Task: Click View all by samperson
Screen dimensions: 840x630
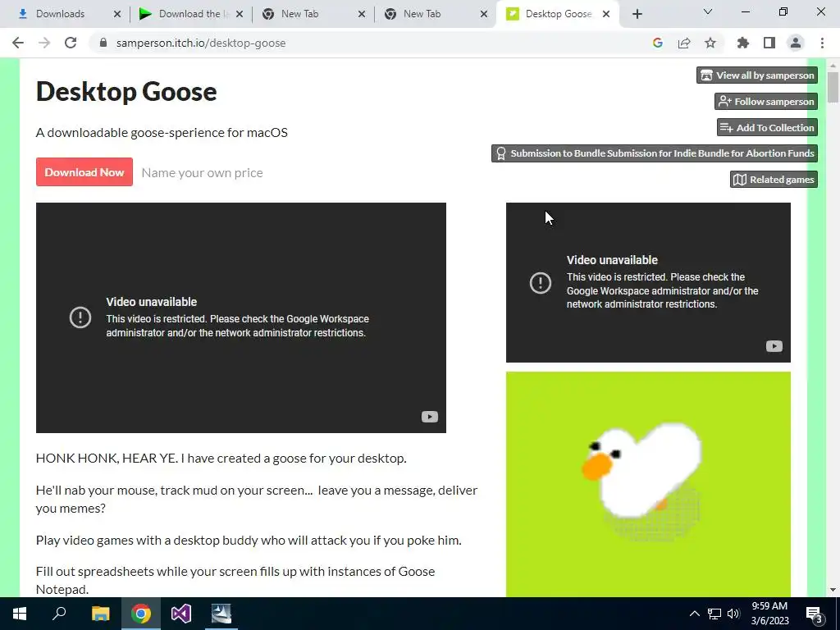Action: [757, 75]
